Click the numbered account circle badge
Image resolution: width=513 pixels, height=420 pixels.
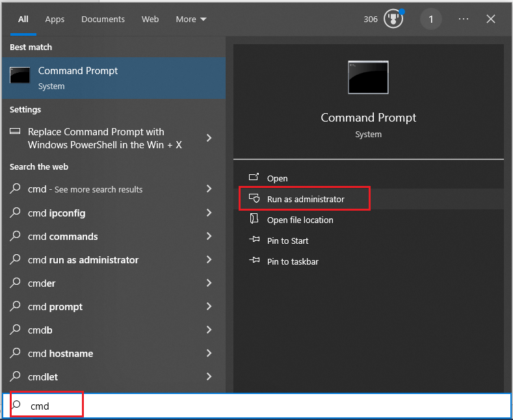[x=430, y=20]
